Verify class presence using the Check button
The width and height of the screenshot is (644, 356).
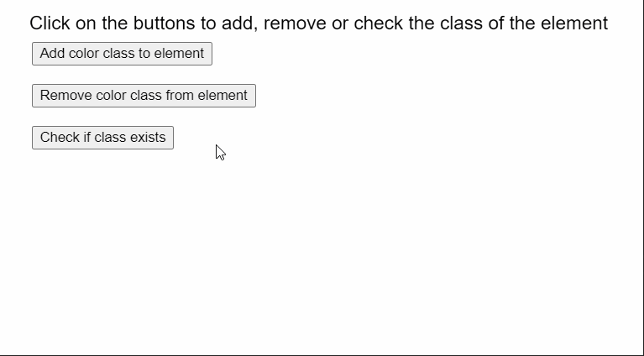[102, 138]
